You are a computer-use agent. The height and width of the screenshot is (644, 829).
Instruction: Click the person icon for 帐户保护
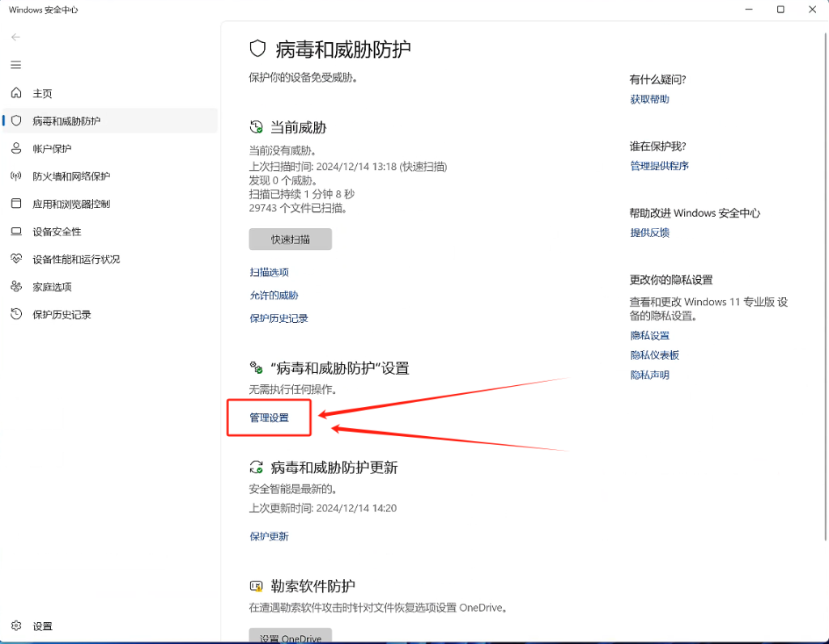(16, 148)
